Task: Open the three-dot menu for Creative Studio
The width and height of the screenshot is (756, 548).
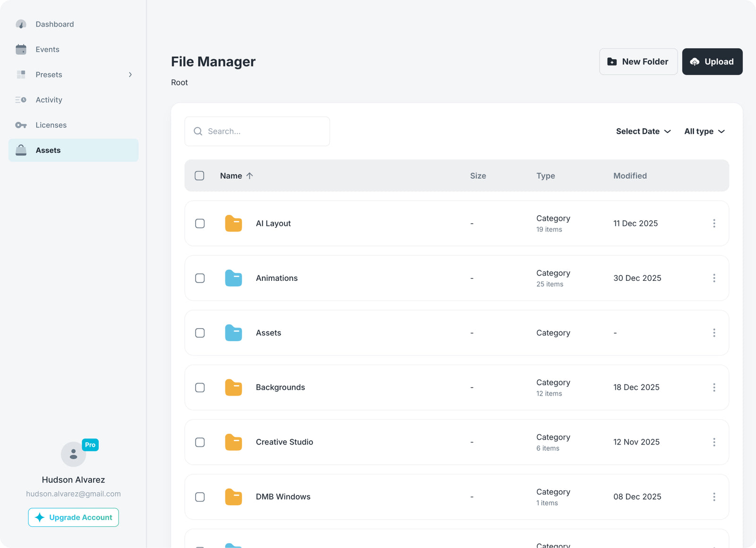Action: coord(714,442)
